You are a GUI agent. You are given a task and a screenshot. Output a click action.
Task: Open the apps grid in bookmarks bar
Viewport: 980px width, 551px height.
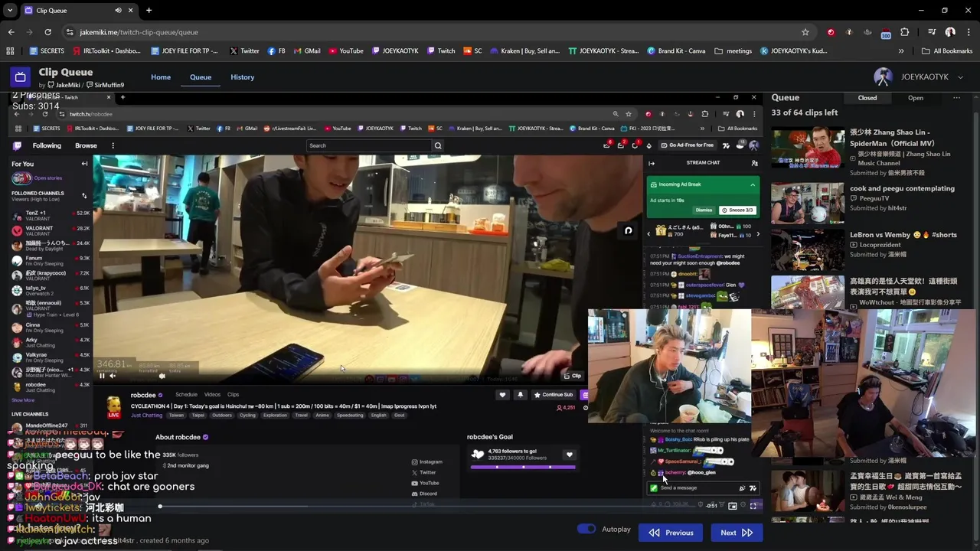(x=10, y=51)
